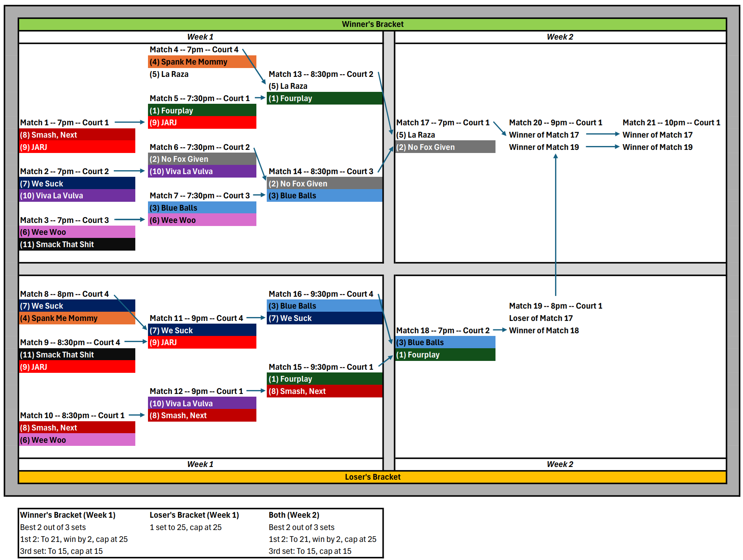
Task: Click arrow after Match 12 label
Action: (256, 391)
